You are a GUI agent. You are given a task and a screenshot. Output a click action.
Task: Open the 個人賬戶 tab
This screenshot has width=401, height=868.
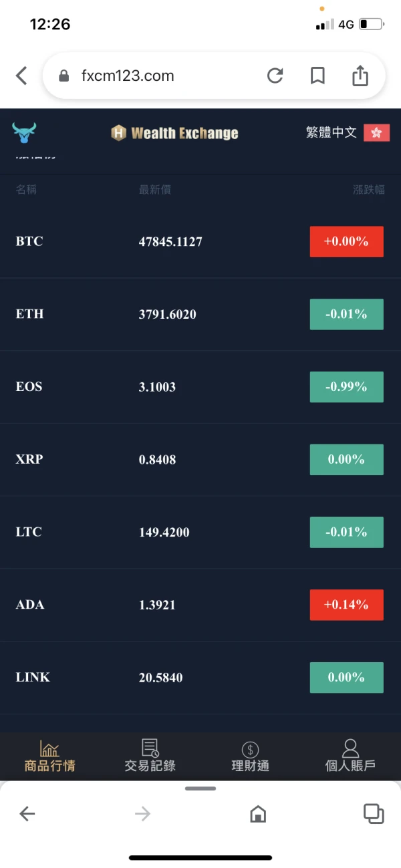(350, 756)
